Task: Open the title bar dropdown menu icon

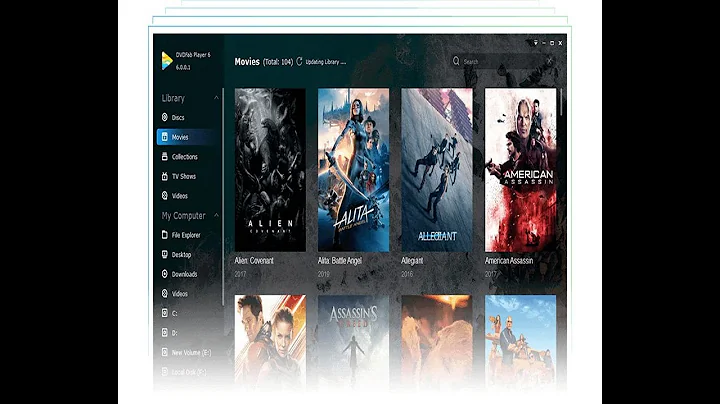Action: (x=535, y=43)
